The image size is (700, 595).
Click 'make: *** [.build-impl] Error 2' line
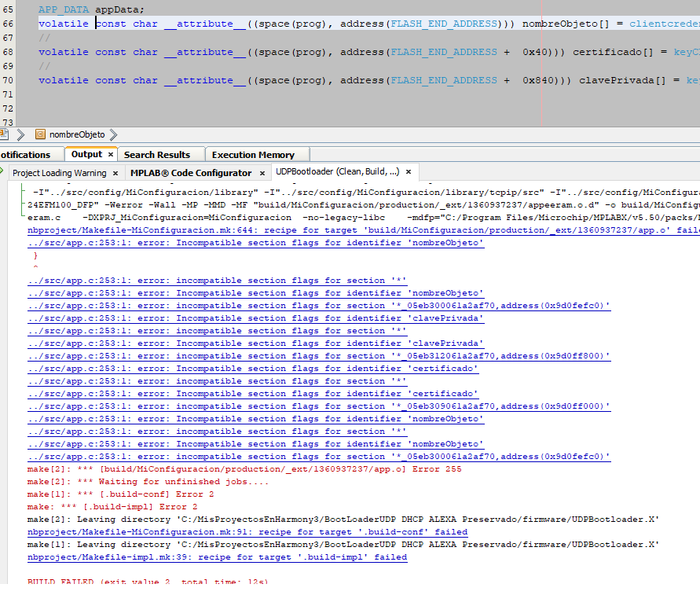tap(112, 506)
